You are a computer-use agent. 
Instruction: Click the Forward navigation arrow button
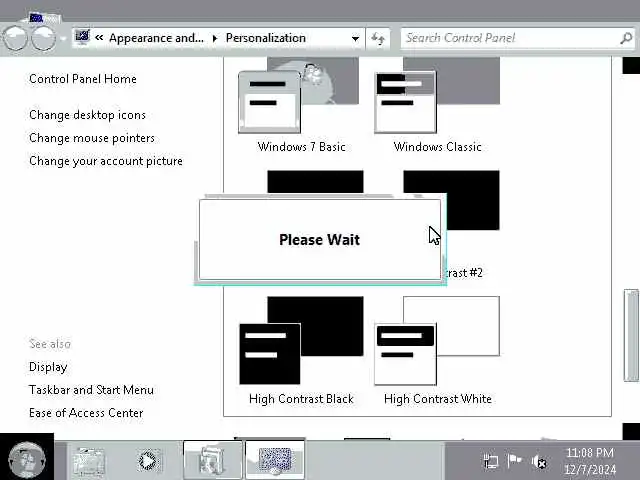coord(43,38)
